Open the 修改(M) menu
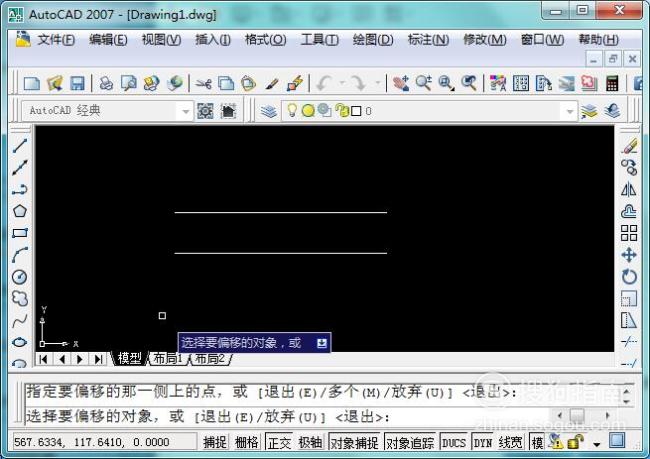Image resolution: width=650 pixels, height=459 pixels. click(x=485, y=40)
